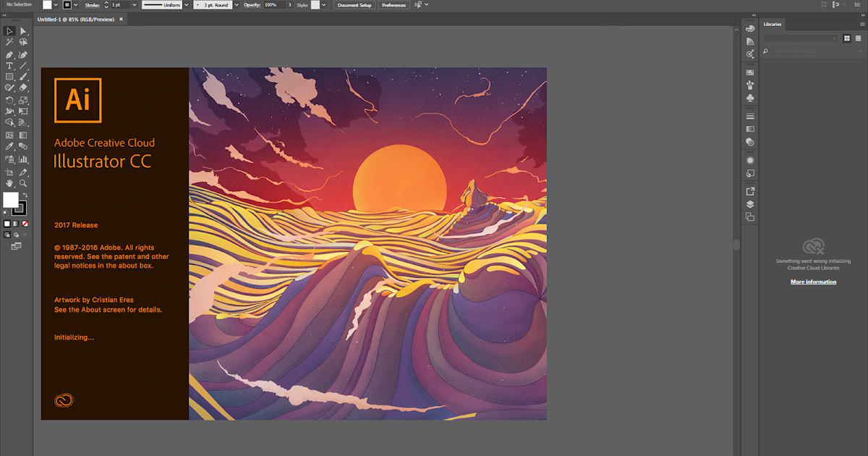Open graphic Style dropdown
Image resolution: width=868 pixels, height=456 pixels.
[323, 5]
